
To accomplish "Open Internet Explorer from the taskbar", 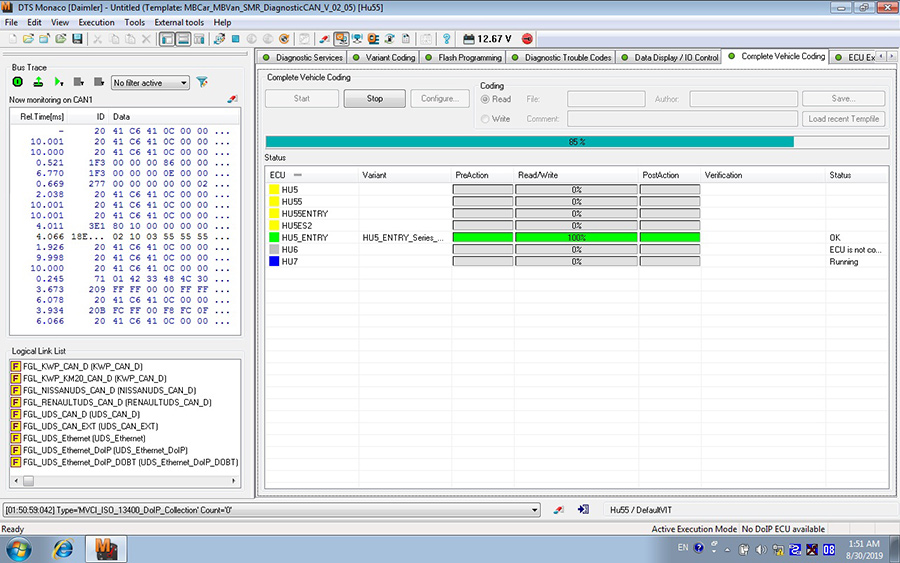I will tap(63, 549).
